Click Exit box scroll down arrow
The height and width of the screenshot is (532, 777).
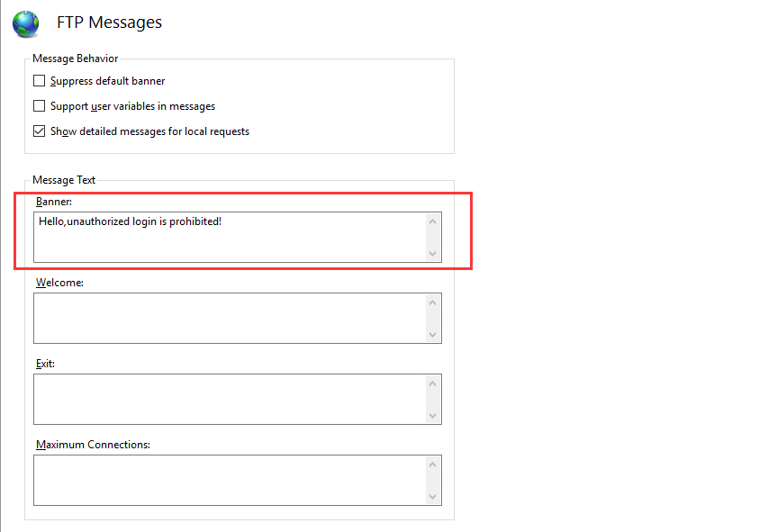pos(432,416)
